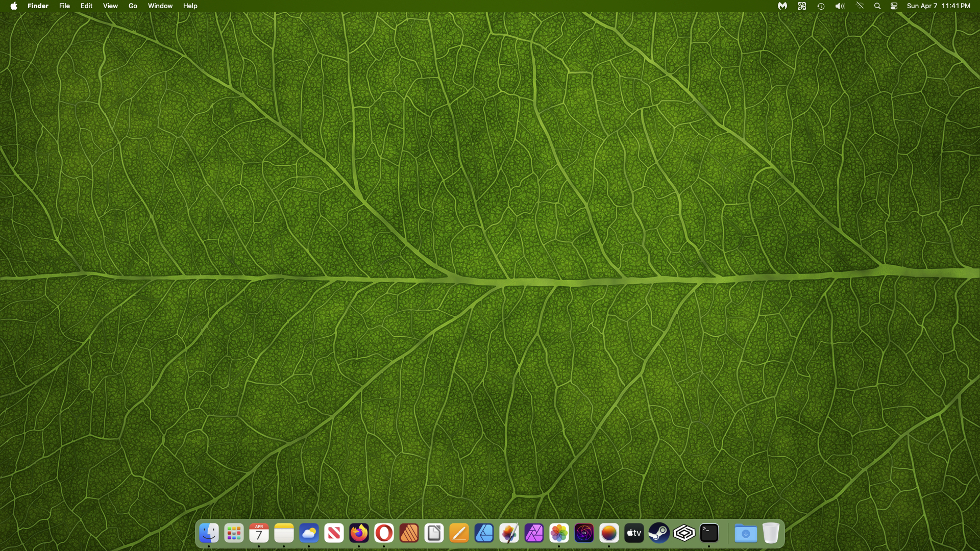The height and width of the screenshot is (551, 980).
Task: Open Finder from the Dock
Action: point(209,533)
